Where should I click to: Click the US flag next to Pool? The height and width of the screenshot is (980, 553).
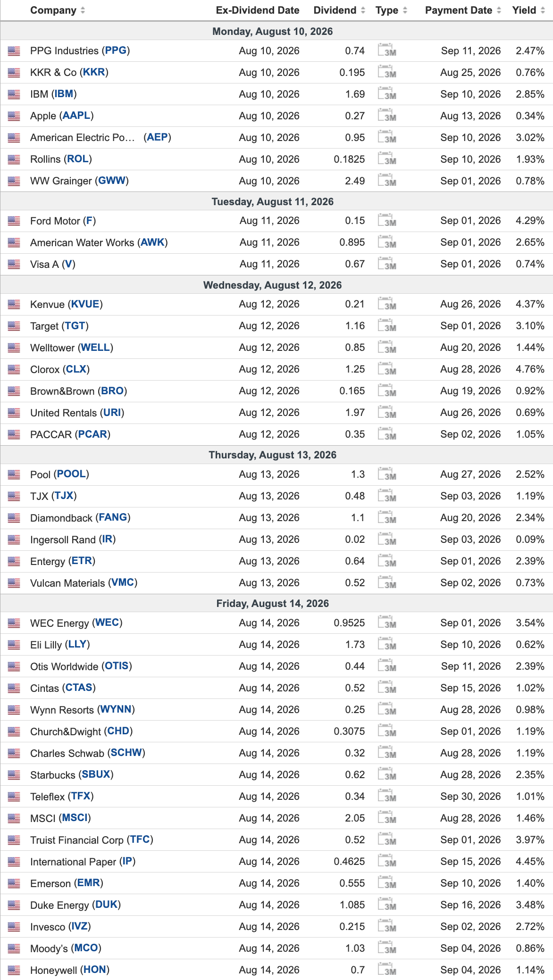pos(14,474)
